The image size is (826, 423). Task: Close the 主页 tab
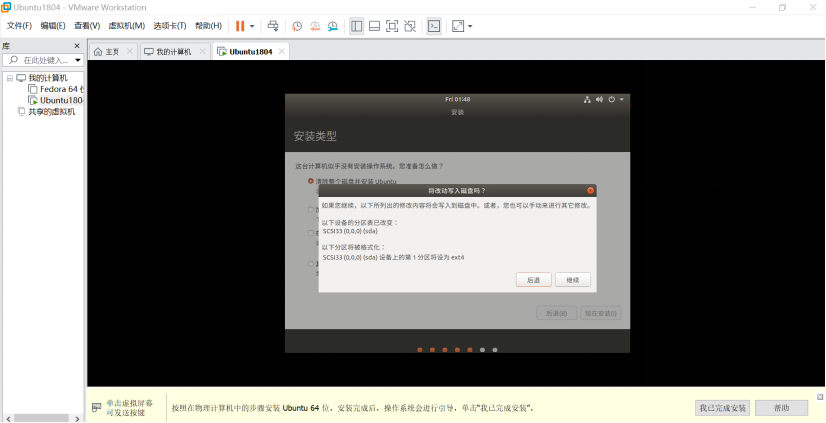130,52
